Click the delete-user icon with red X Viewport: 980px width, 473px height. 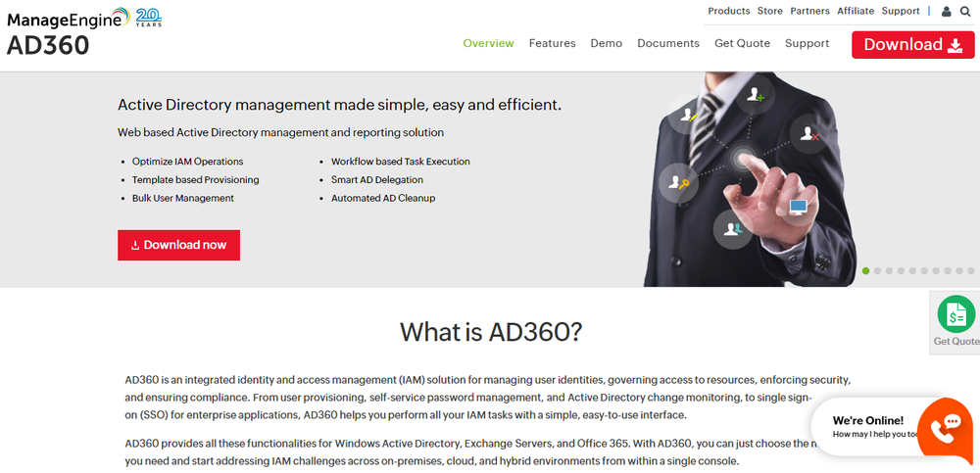click(809, 133)
